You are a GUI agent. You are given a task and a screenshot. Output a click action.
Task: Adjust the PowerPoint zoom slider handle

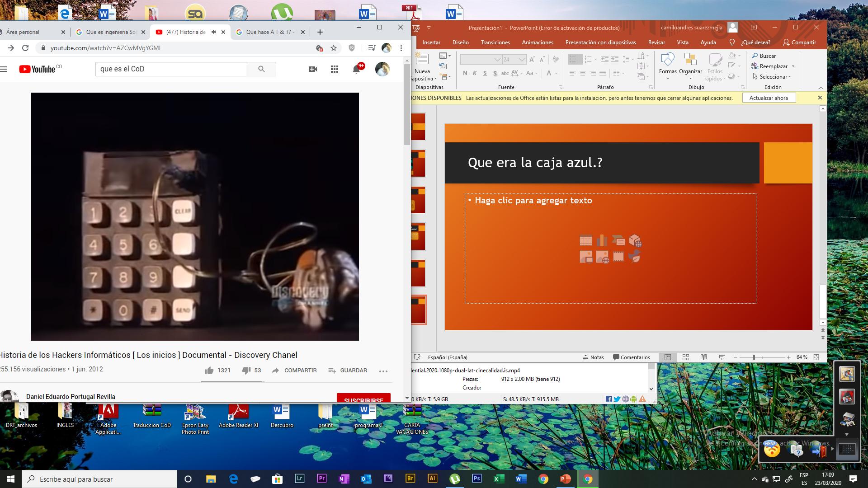[754, 357]
